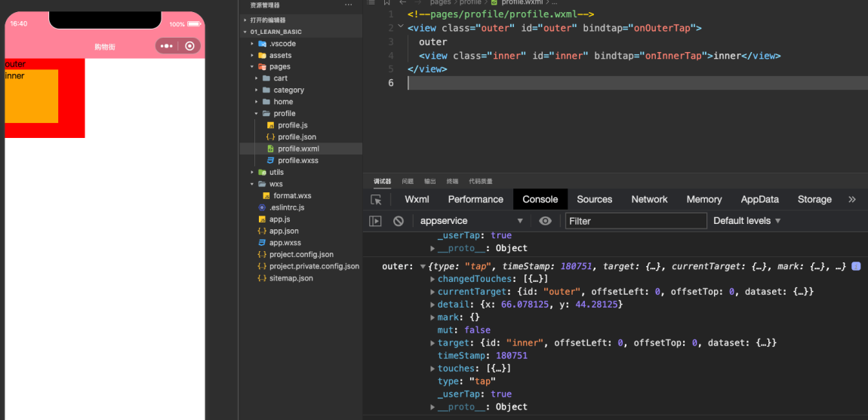This screenshot has height=420, width=868.
Task: Fold the outer view code block
Action: coord(402,27)
